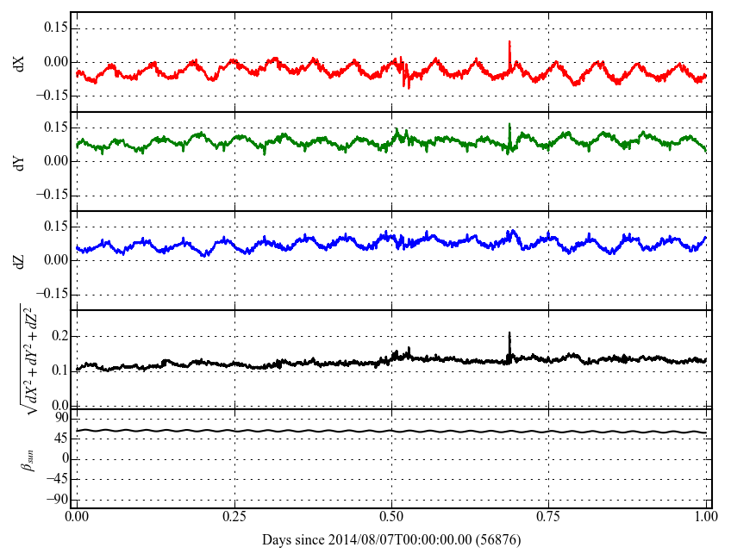Click the 45 tick label in β sun panel
The width and height of the screenshot is (731, 560).
60,439
